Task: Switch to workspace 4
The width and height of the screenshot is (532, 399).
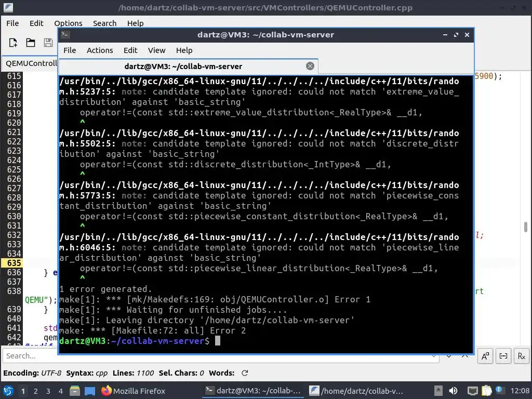Action: pos(61,391)
